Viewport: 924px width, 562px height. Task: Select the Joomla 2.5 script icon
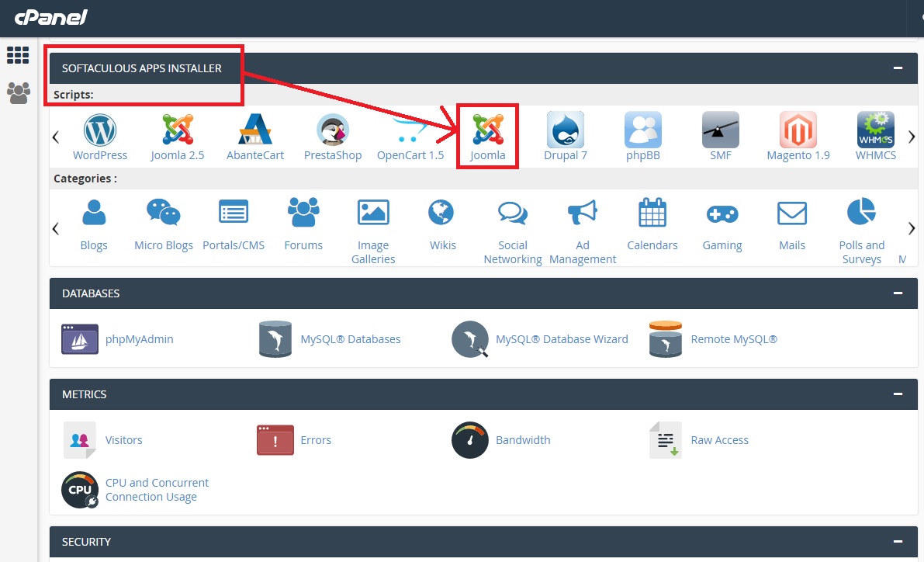click(178, 130)
